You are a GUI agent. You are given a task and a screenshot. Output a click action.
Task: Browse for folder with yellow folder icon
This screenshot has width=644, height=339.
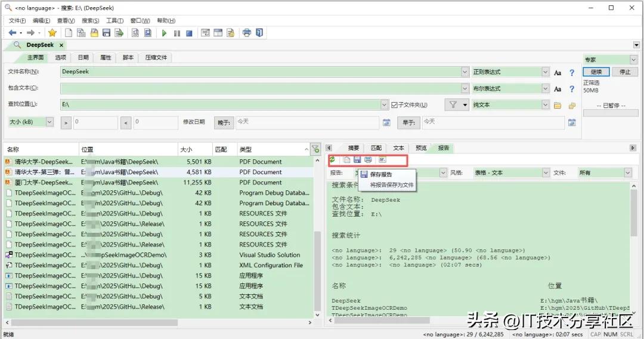point(558,106)
